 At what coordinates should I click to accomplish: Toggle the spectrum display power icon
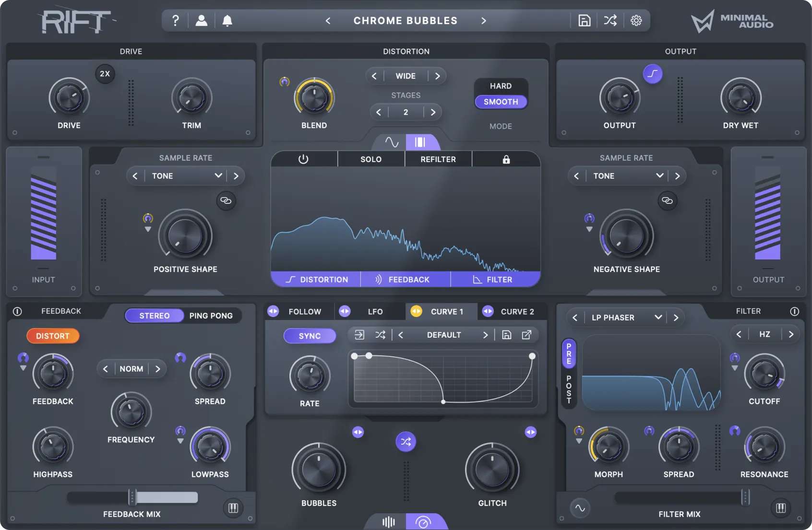[303, 159]
